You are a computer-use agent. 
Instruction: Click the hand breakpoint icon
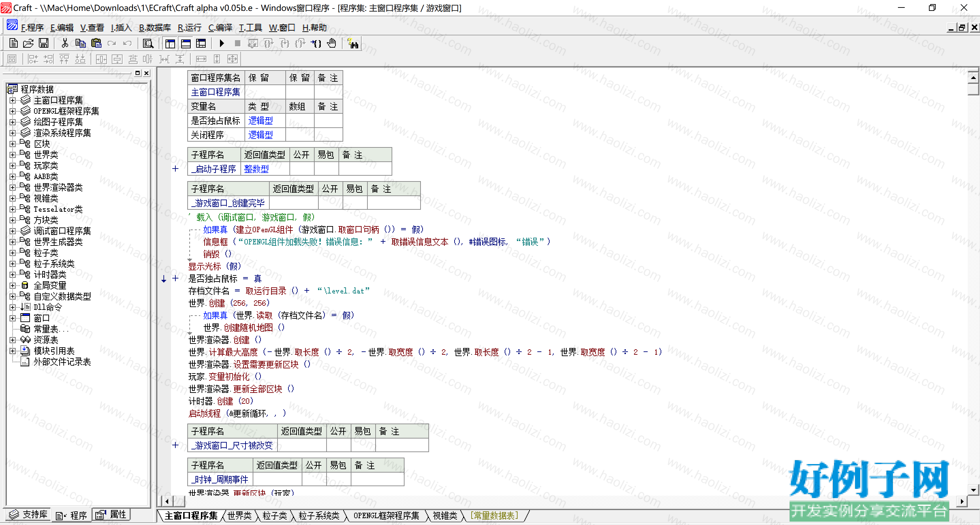tap(332, 43)
